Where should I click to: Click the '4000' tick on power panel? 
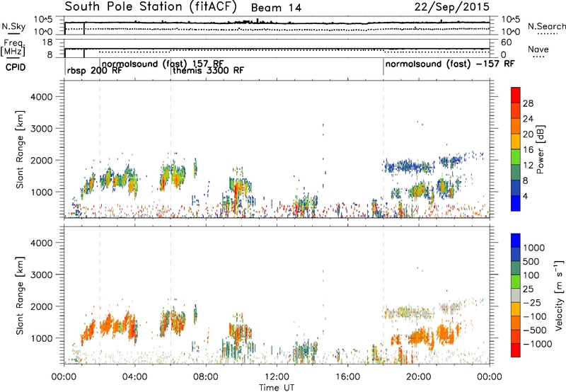pyautogui.click(x=41, y=97)
